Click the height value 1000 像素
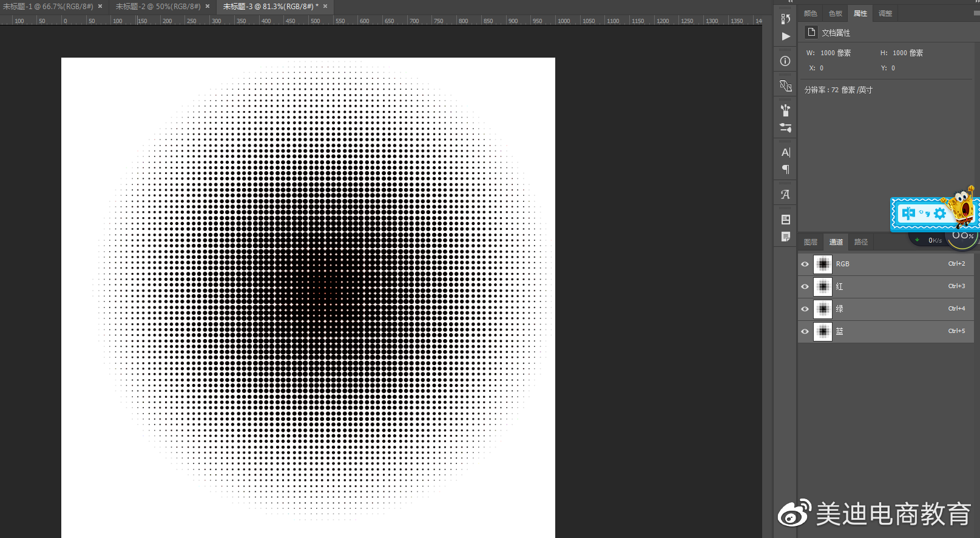The image size is (980, 538). [x=908, y=53]
